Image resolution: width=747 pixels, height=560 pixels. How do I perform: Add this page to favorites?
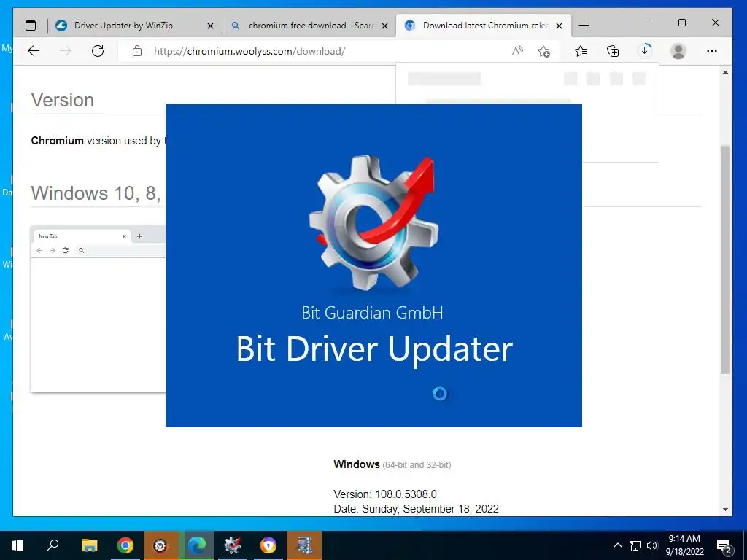543,51
